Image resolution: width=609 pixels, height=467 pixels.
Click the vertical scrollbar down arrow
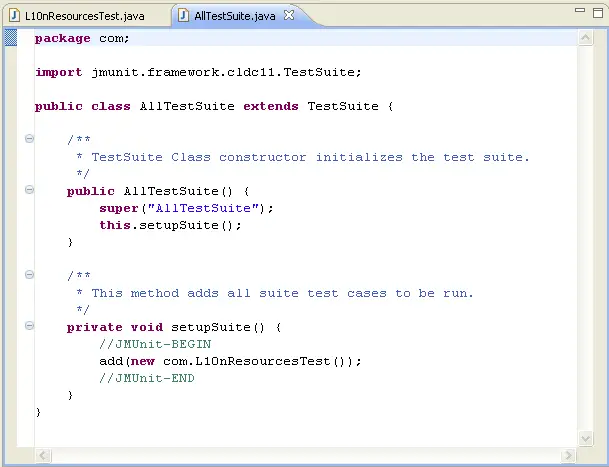(586, 437)
